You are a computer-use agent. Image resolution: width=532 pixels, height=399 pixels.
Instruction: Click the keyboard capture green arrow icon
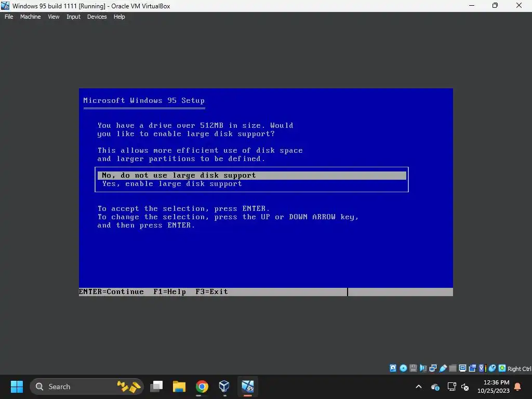502,368
